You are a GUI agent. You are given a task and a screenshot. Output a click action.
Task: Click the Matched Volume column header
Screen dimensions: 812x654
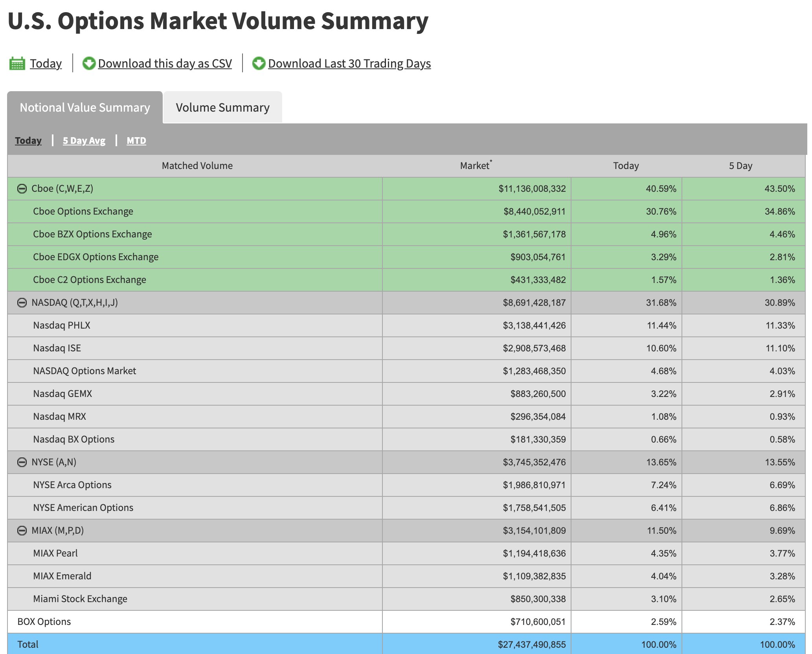click(x=197, y=166)
